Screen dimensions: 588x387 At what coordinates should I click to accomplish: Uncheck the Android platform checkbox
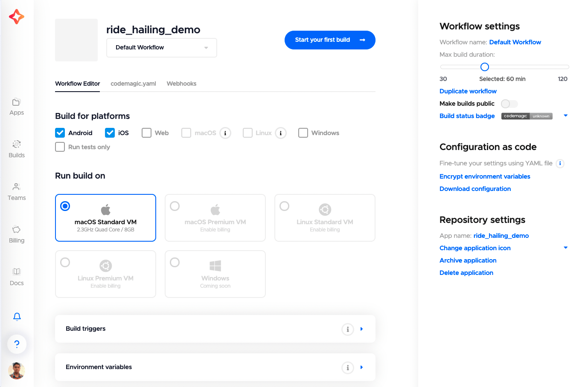(x=60, y=133)
